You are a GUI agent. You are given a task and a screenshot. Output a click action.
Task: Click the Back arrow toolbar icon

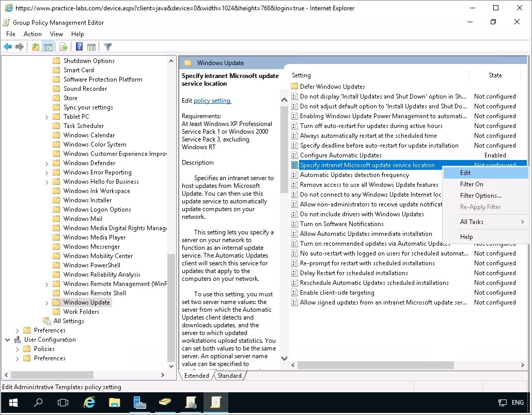(x=8, y=47)
